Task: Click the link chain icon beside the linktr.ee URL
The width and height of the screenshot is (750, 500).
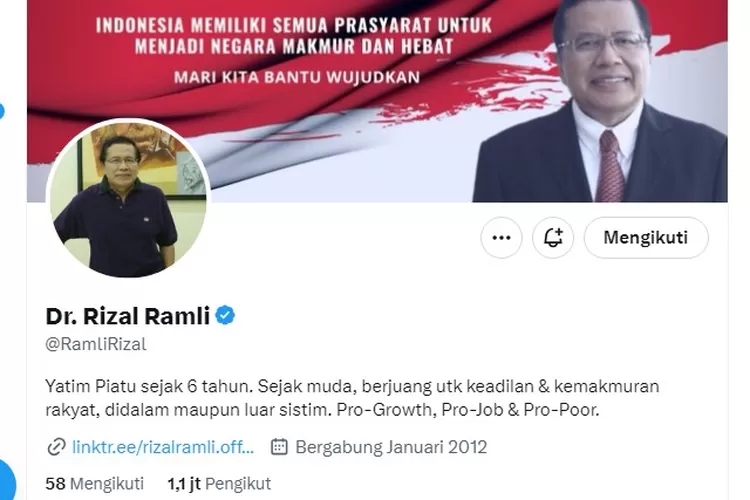Action: 56,447
